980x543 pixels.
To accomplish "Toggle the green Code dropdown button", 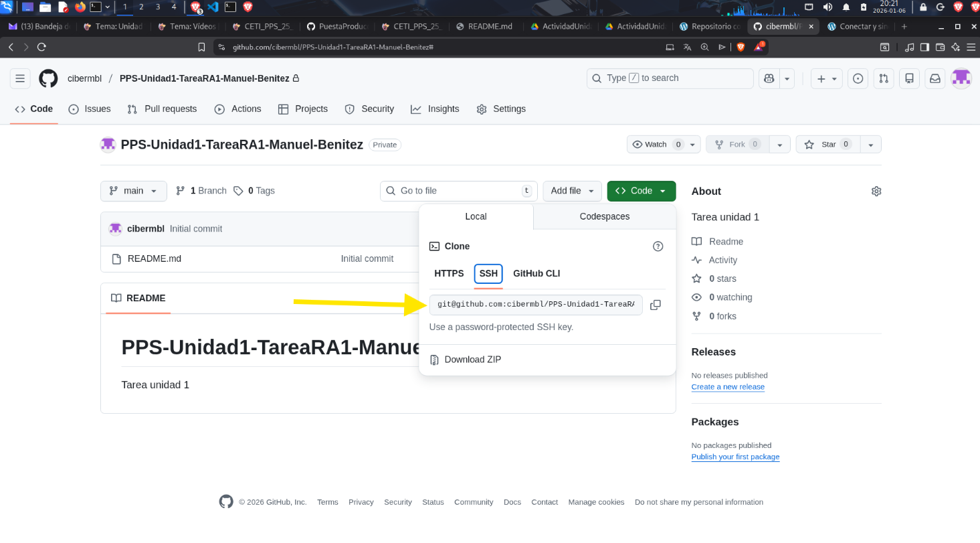I will pyautogui.click(x=642, y=191).
